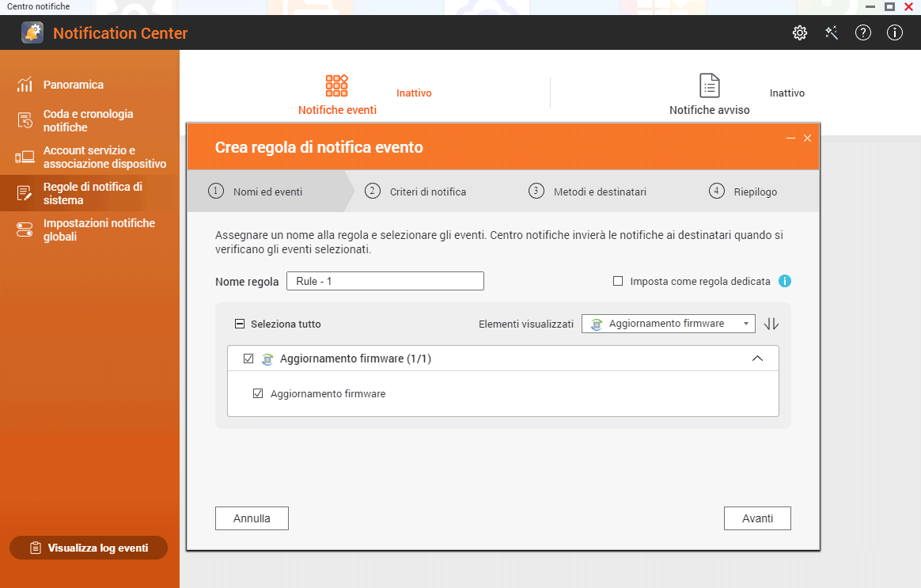Click the firmware icon in Aggiornamento firmware group header

coord(267,359)
